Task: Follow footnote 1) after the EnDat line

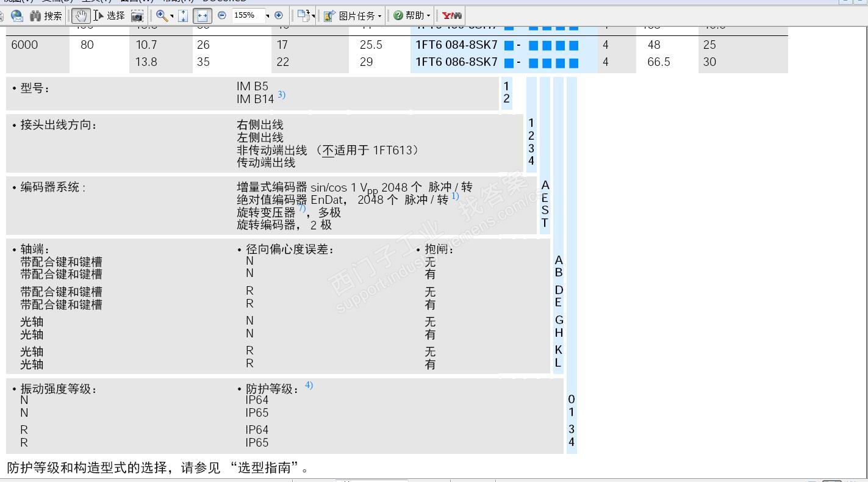Action: tap(455, 196)
